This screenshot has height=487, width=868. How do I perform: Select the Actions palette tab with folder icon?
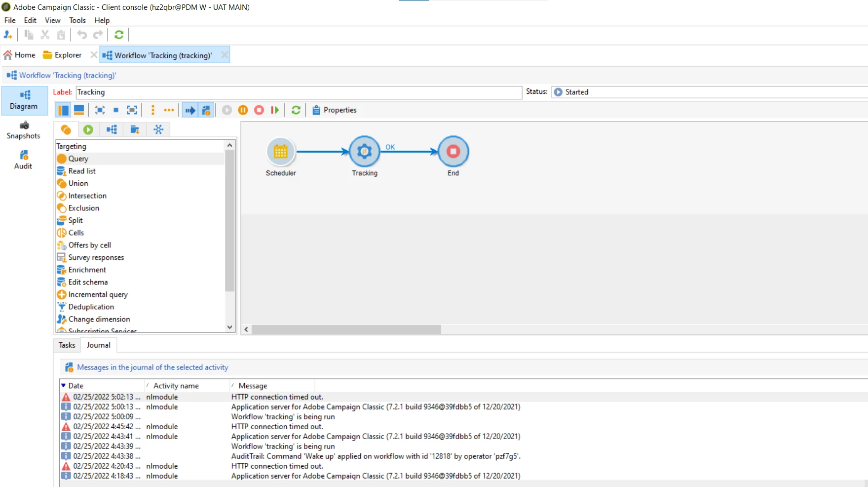(x=135, y=129)
